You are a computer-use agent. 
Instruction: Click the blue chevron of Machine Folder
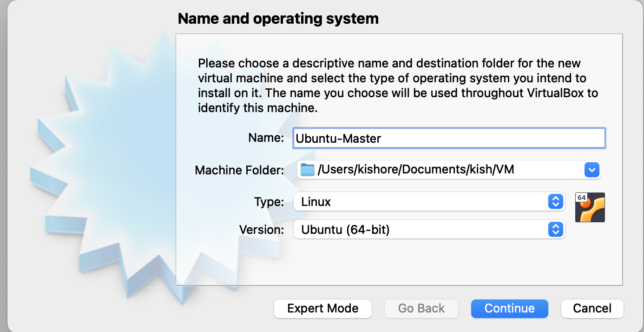(591, 170)
